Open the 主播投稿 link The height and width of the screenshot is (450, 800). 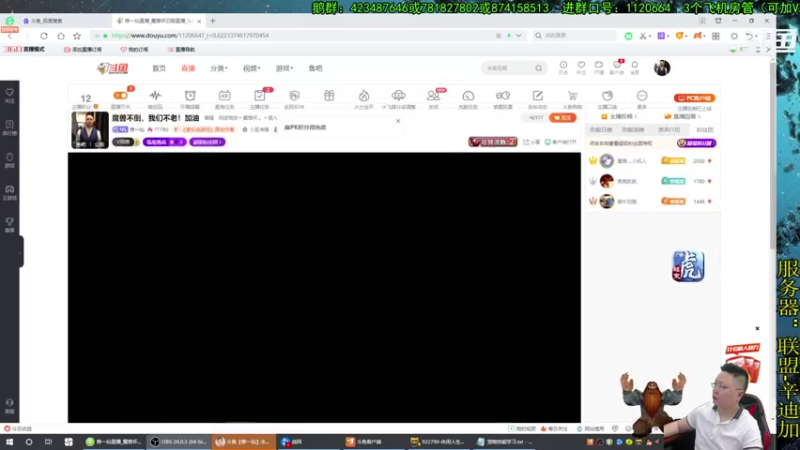click(619, 116)
